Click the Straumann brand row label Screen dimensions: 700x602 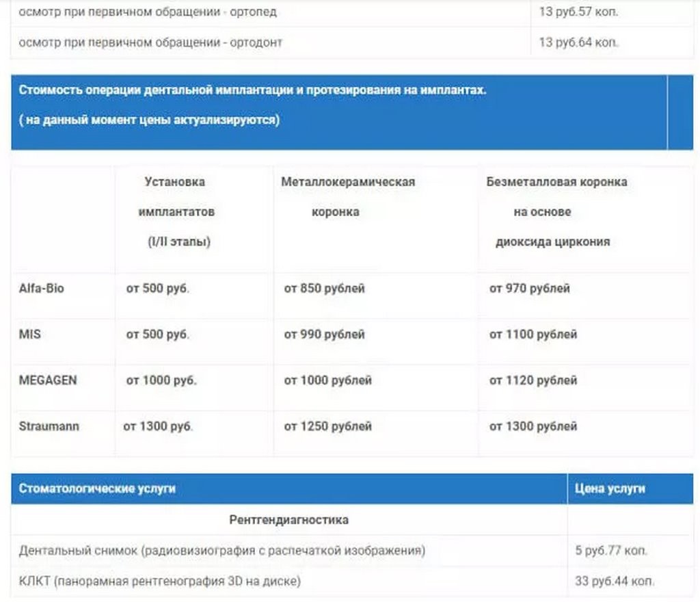(x=49, y=426)
